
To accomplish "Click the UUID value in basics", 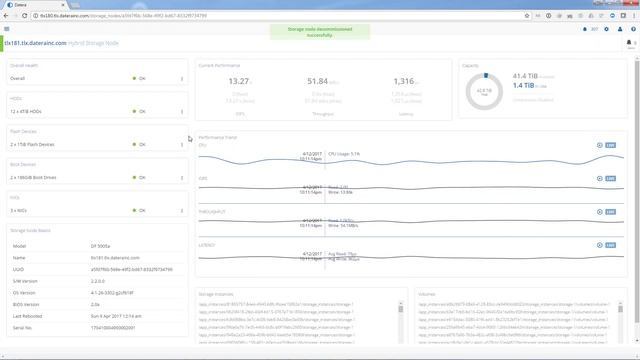I will pyautogui.click(x=131, y=269).
